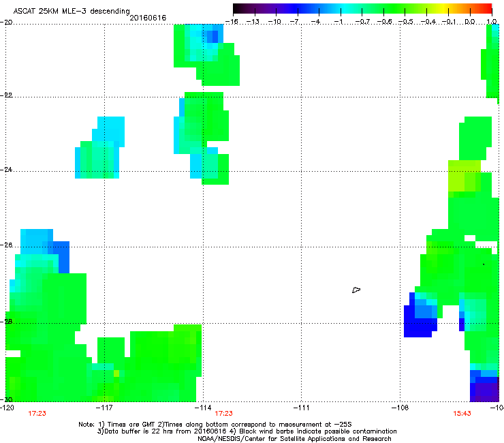Click the latitude label '-24'
The width and height of the screenshot is (504, 443).
click(6, 169)
